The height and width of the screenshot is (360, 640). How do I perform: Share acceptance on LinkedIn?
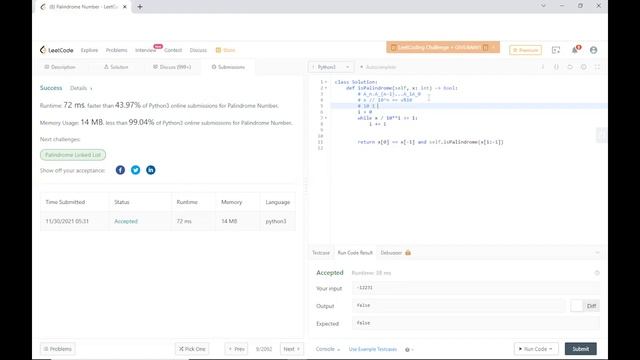point(151,170)
